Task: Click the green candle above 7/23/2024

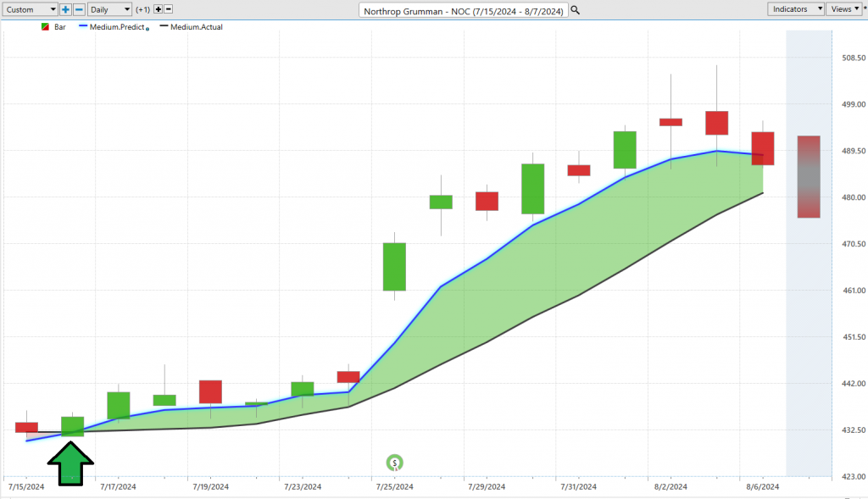Action: click(303, 389)
